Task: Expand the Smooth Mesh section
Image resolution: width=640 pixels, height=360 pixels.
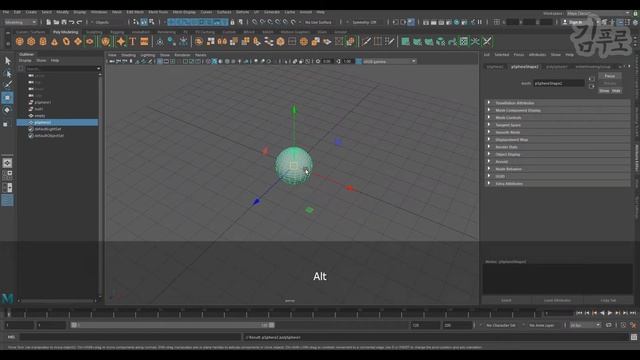Action: click(x=558, y=132)
